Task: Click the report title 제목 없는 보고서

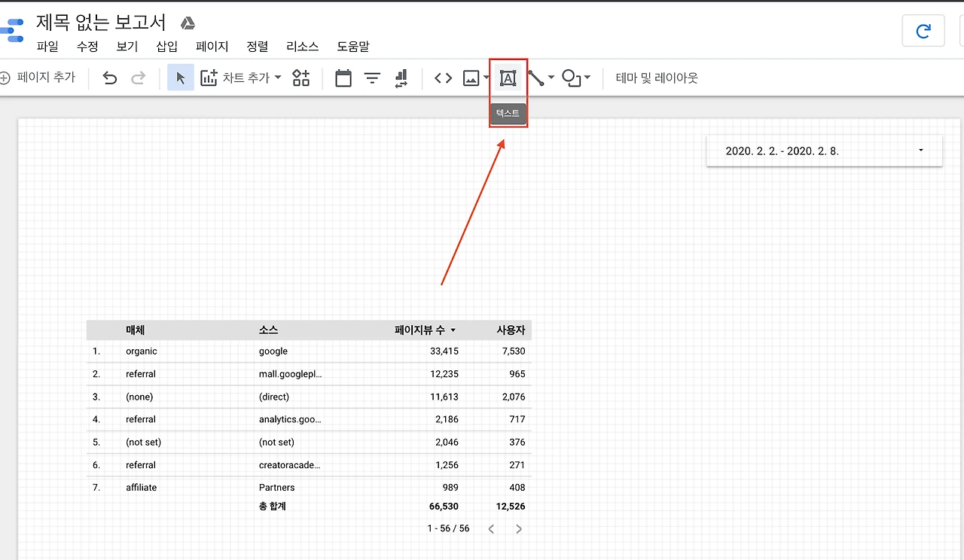Action: click(101, 22)
